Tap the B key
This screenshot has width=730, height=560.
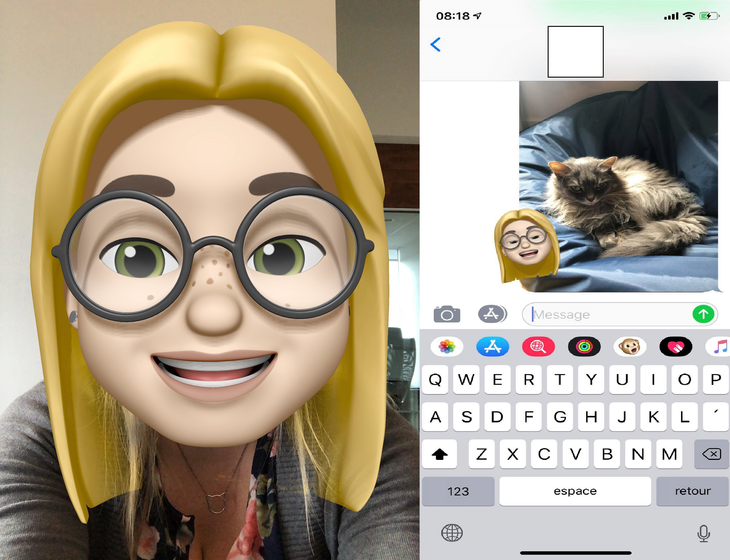click(x=607, y=454)
